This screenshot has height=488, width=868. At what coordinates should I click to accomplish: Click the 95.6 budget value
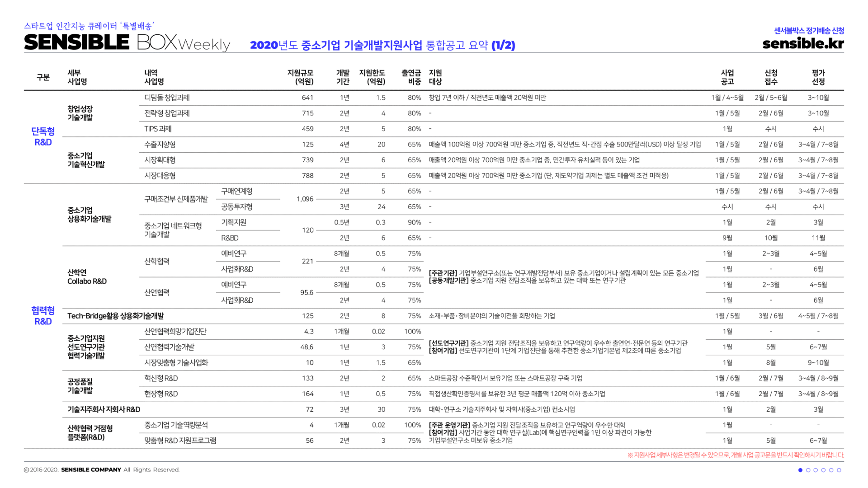[307, 292]
